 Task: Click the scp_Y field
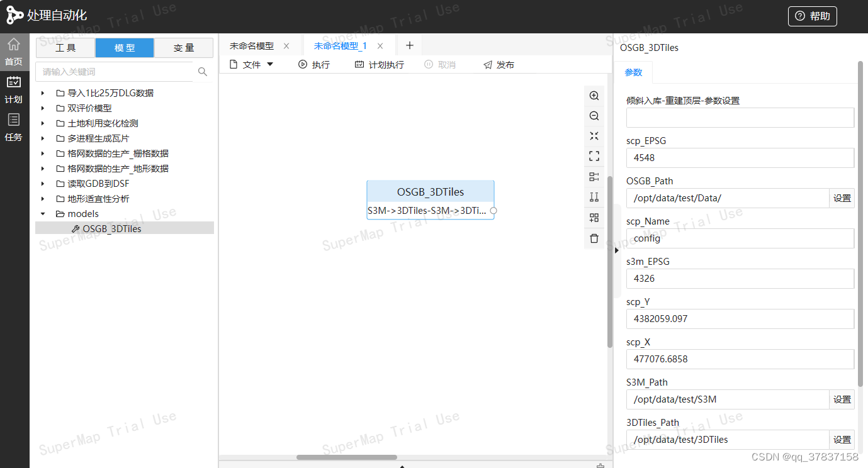740,319
